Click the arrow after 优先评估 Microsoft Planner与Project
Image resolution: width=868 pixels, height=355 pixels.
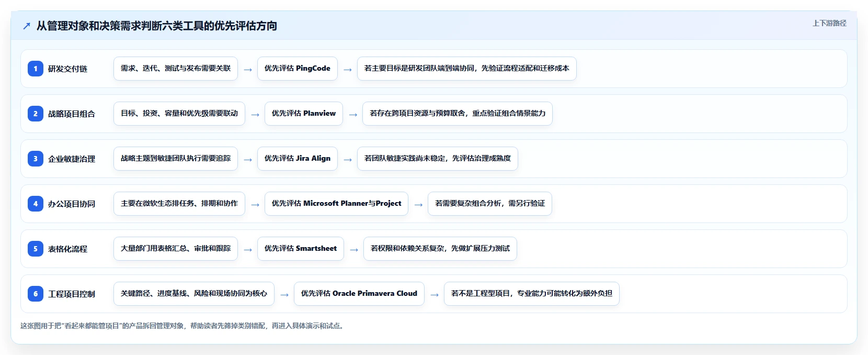pyautogui.click(x=418, y=205)
